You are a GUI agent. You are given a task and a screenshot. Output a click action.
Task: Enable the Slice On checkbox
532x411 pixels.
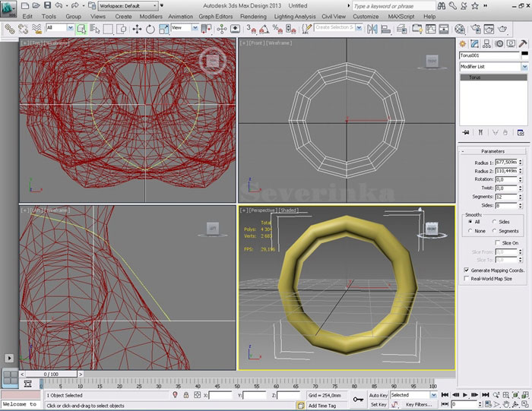(497, 243)
